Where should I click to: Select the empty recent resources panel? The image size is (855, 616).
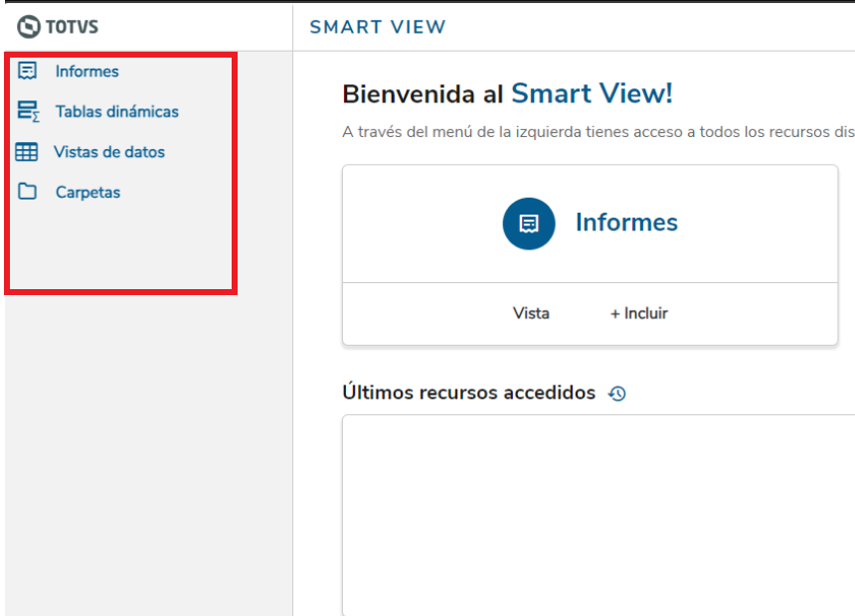point(597,512)
